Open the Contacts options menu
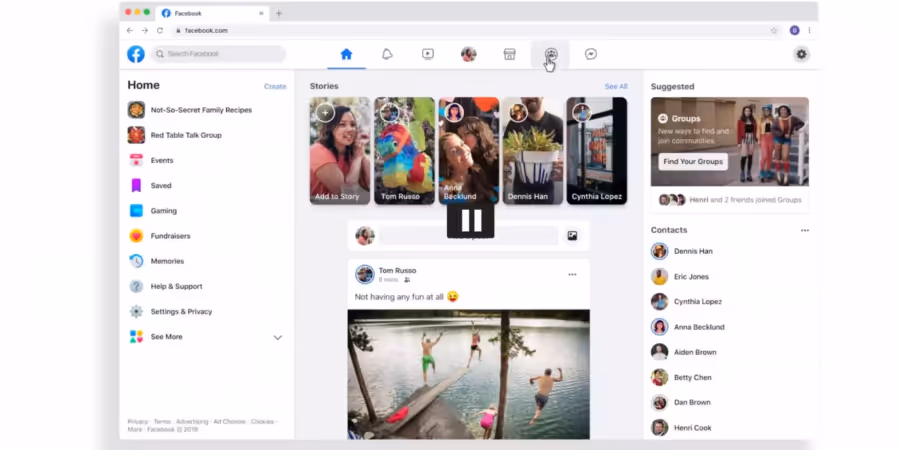Screen dimensions: 900x450 (x=805, y=230)
